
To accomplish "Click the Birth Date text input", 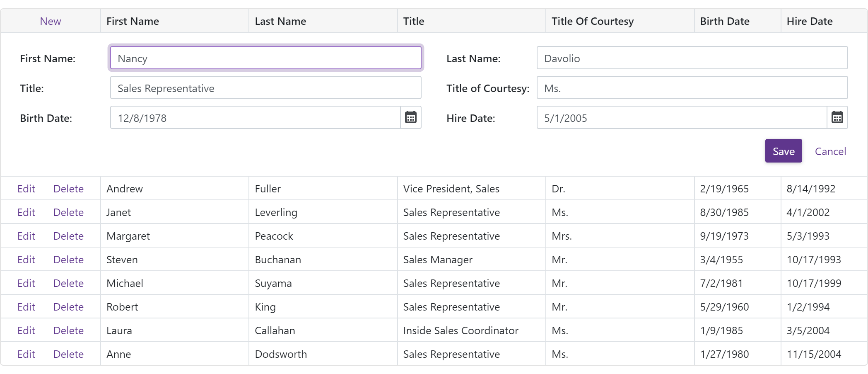I will pos(255,118).
